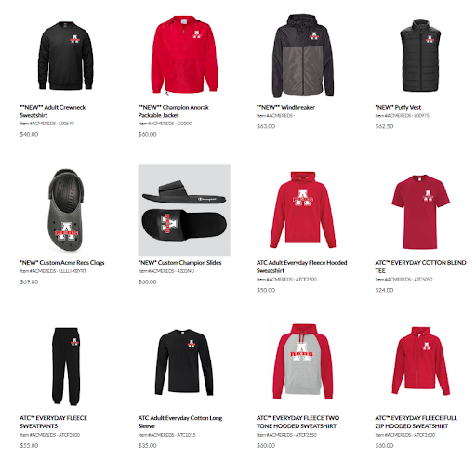This screenshot has width=476, height=458.
Task: Open the *NEW* Puffy Vest title link
Action: pos(398,107)
